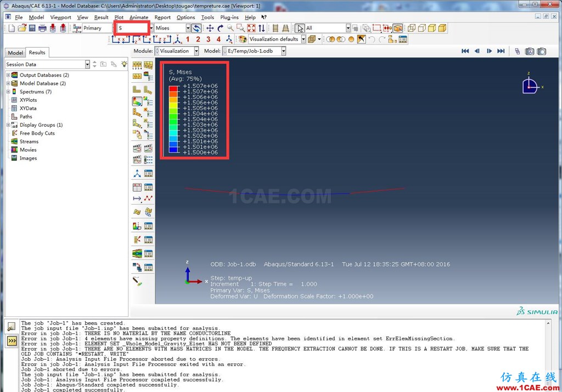Viewport: 562px width, 392px height.
Task: Open the S output variable dropdown
Action: (x=151, y=28)
